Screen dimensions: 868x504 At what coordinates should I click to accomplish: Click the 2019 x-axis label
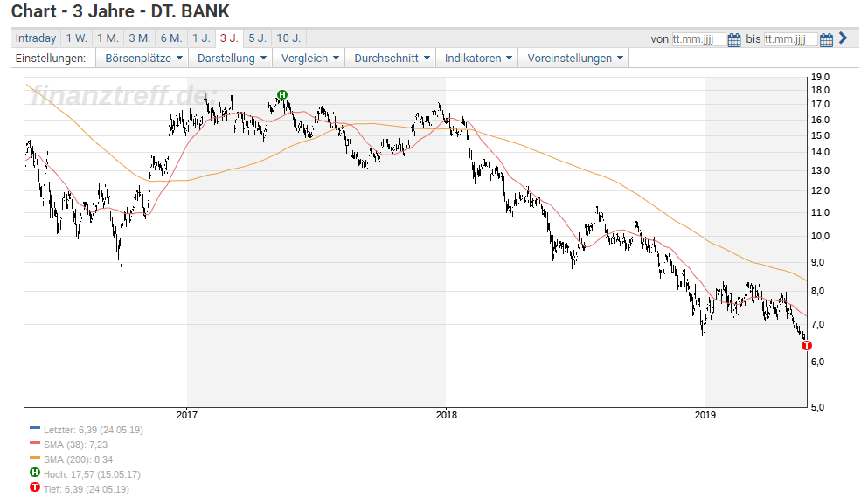[x=705, y=415]
